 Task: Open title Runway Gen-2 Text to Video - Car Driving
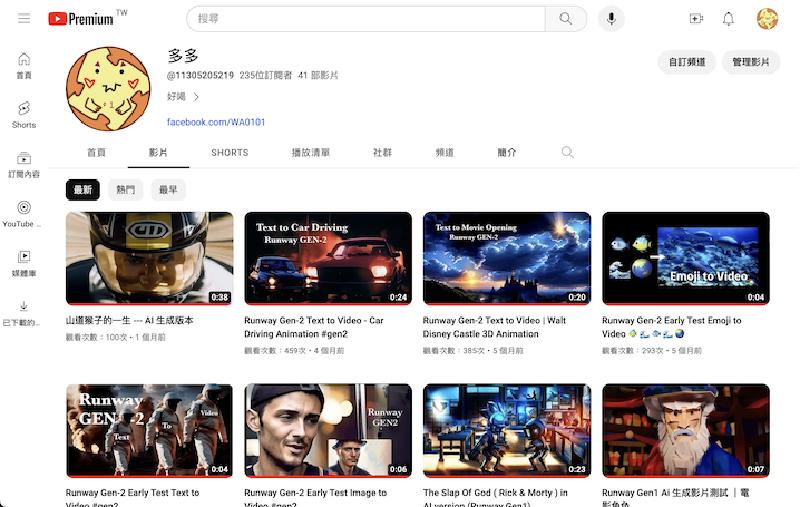pos(314,327)
